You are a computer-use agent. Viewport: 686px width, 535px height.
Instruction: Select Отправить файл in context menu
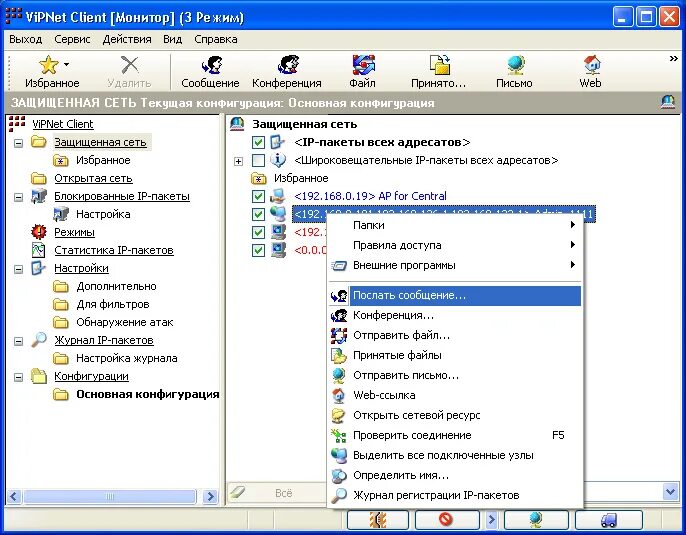tap(455, 335)
